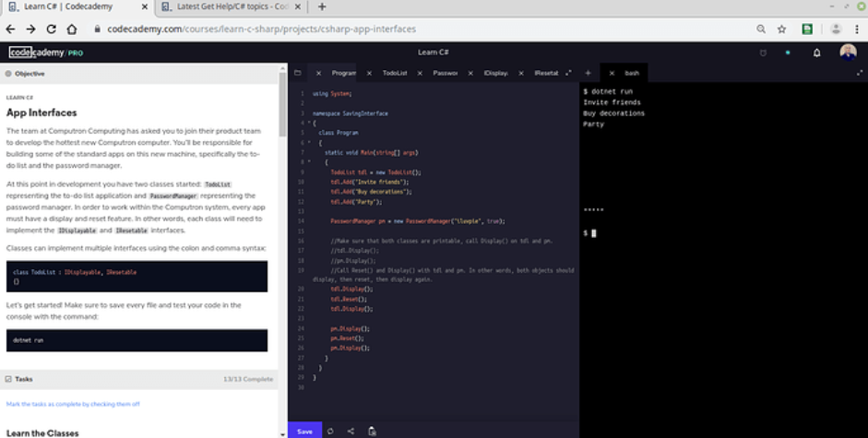The image size is (868, 438).
Task: Bookmark this page with the star icon
Action: click(x=781, y=29)
